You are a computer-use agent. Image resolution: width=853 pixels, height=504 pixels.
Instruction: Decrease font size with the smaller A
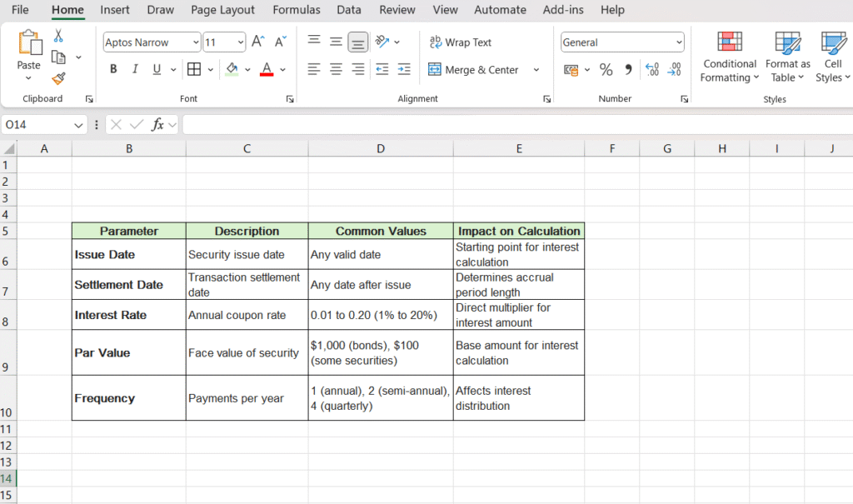pyautogui.click(x=280, y=42)
